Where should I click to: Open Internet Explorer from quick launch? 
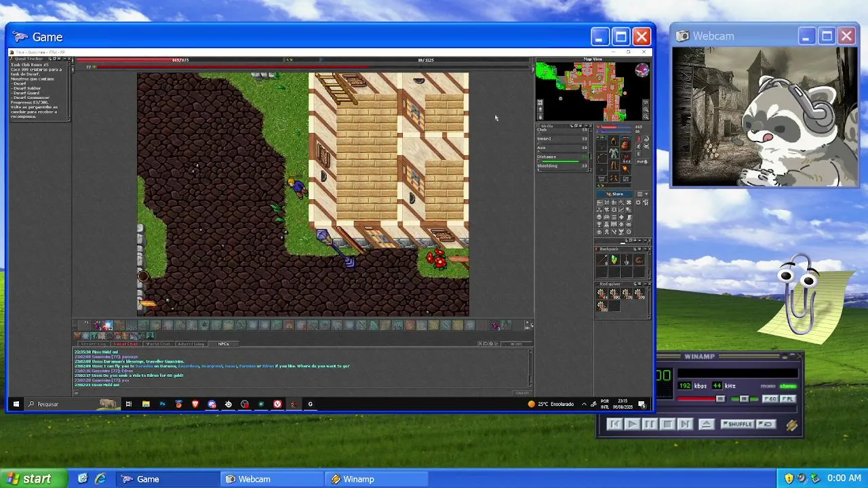100,479
